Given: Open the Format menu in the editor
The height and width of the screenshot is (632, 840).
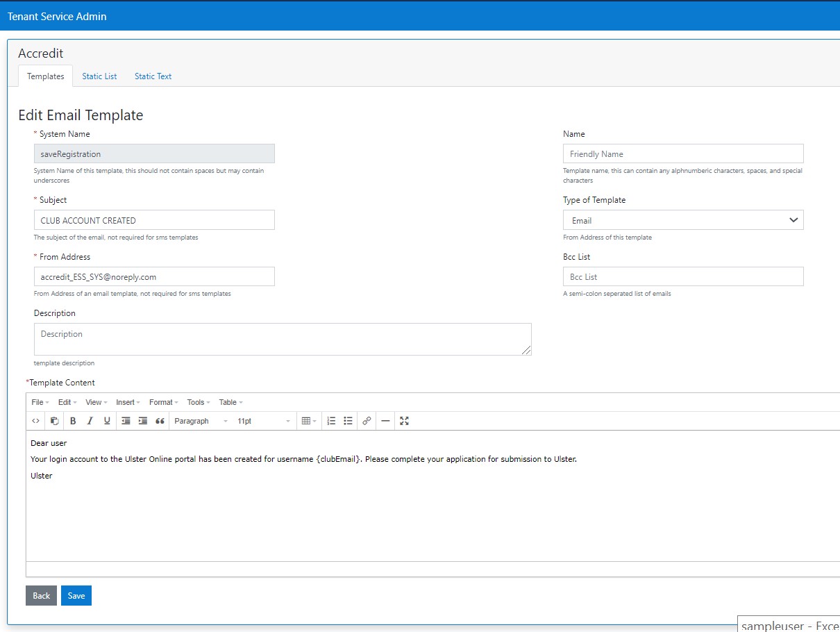Looking at the screenshot, I should coord(162,402).
